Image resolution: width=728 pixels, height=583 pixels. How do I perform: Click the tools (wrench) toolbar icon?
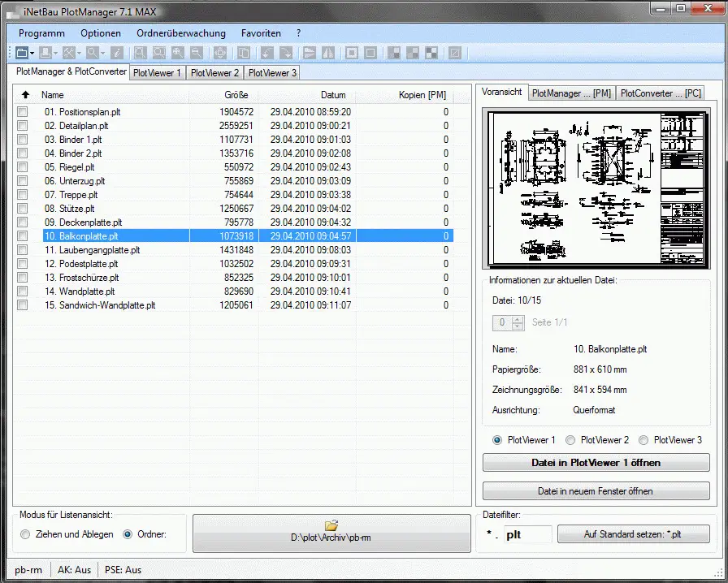click(69, 53)
